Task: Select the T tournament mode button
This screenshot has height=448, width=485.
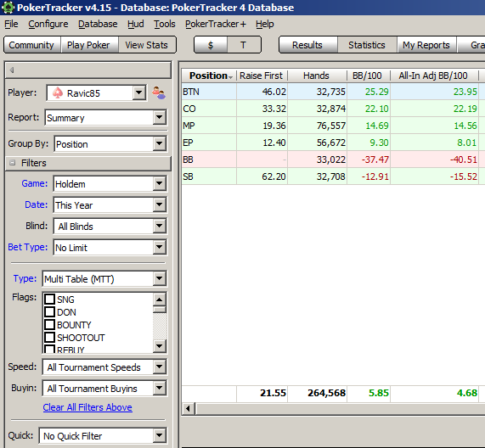Action: 244,45
